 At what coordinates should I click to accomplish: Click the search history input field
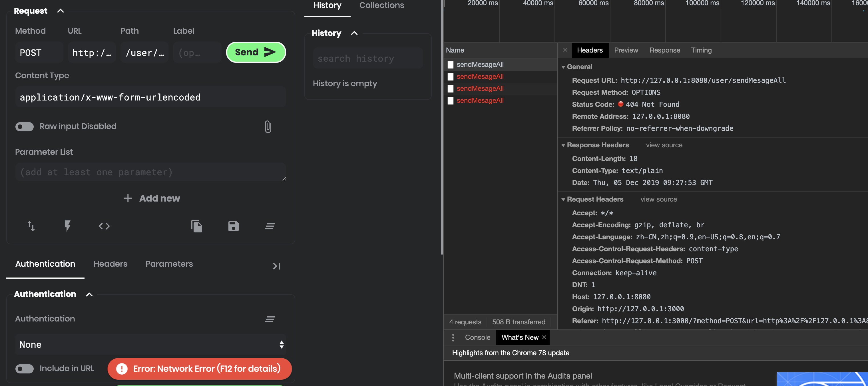click(x=368, y=59)
